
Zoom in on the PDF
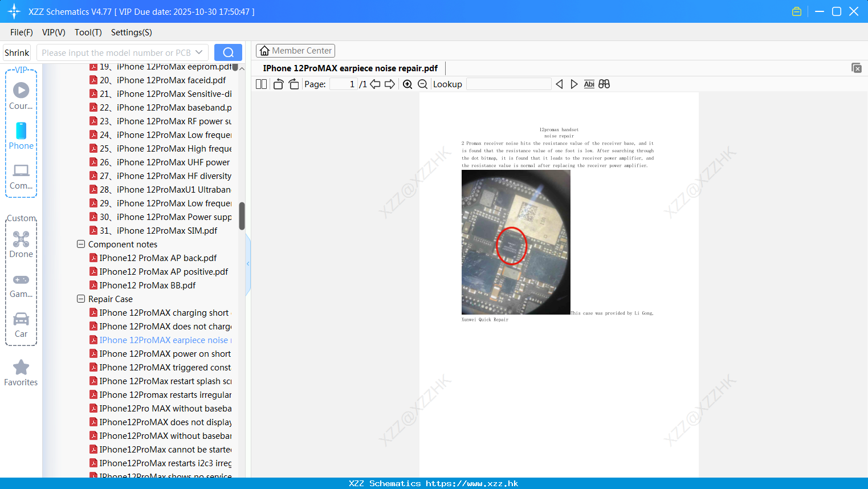(407, 84)
